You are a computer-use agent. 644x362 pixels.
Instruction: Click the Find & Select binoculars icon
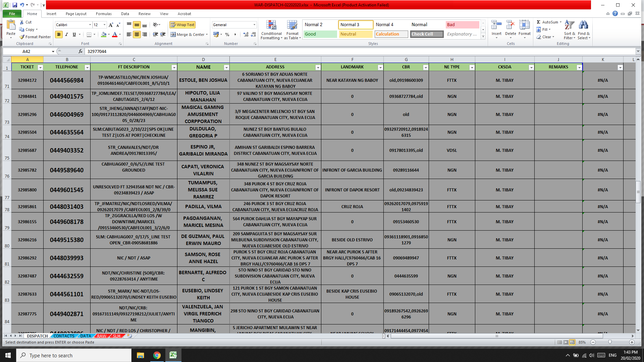pyautogui.click(x=583, y=25)
